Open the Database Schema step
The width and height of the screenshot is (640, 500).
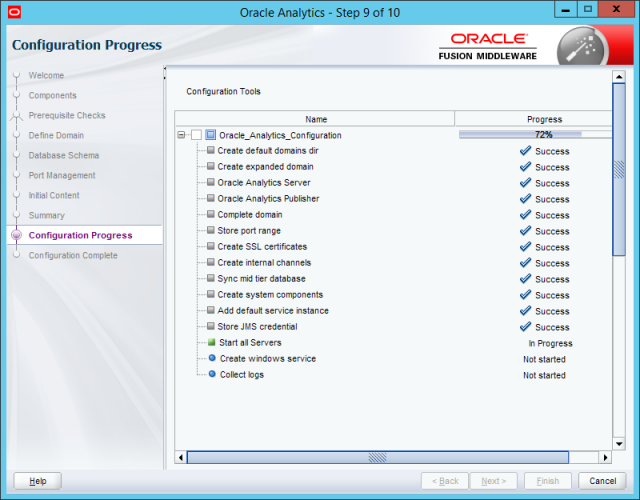64,155
